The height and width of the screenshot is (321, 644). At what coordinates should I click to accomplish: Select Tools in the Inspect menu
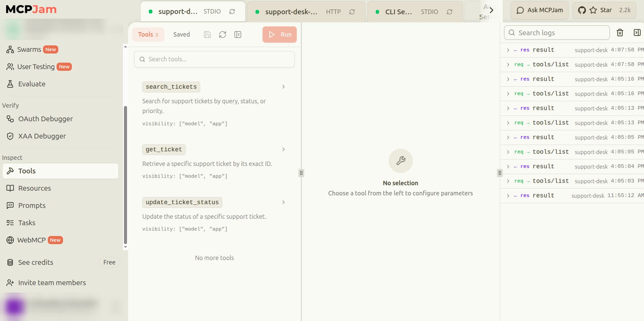click(61, 171)
